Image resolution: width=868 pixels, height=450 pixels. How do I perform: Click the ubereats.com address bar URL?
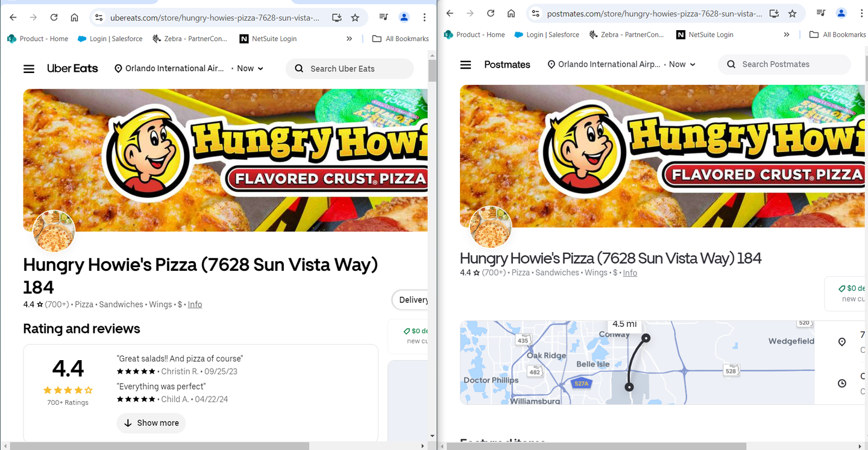point(215,17)
